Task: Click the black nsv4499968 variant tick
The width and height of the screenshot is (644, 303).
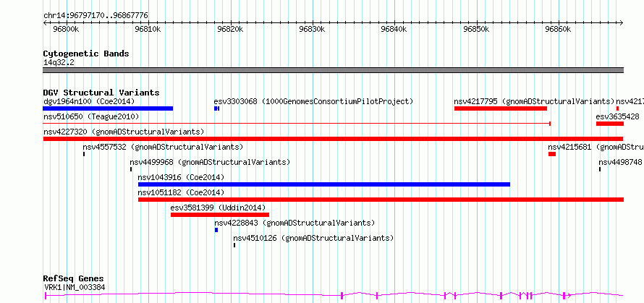Action: pyautogui.click(x=131, y=169)
